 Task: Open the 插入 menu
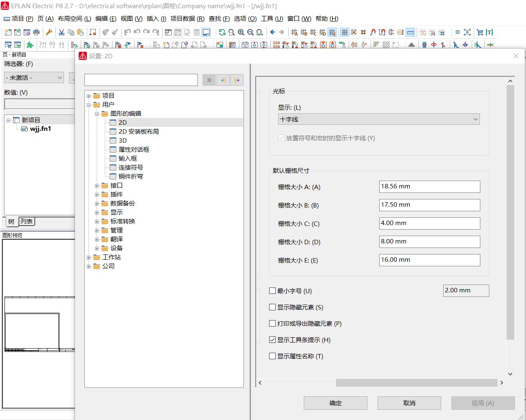tap(156, 19)
